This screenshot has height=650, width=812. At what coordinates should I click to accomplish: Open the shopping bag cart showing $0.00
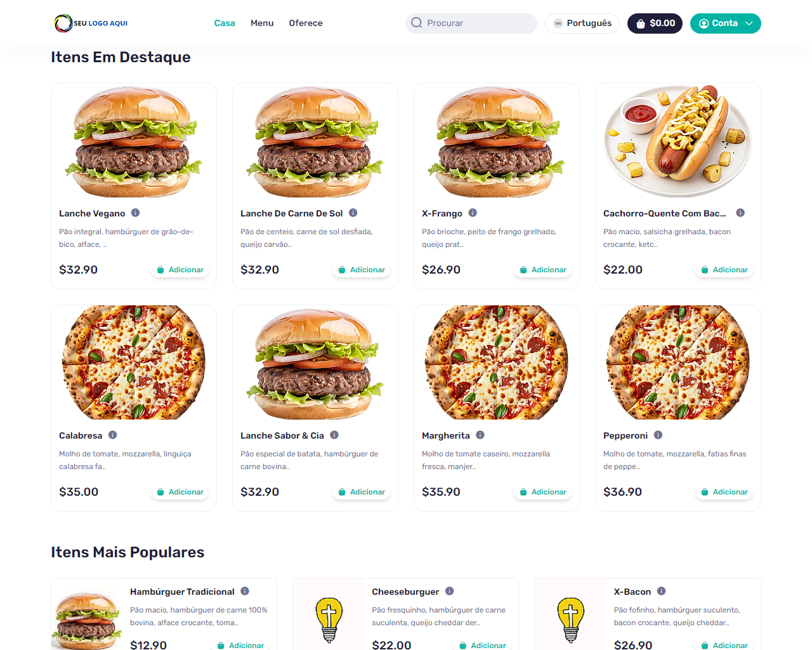(x=655, y=23)
